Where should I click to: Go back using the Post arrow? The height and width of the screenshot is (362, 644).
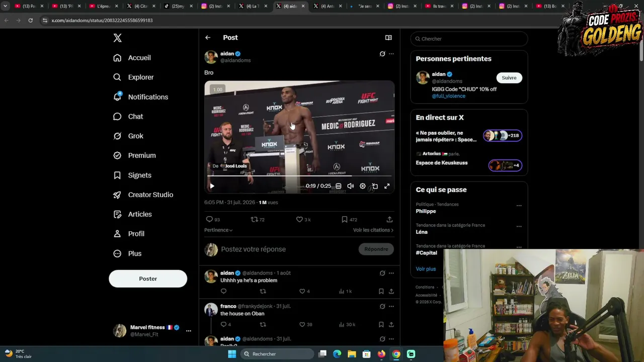pos(208,38)
